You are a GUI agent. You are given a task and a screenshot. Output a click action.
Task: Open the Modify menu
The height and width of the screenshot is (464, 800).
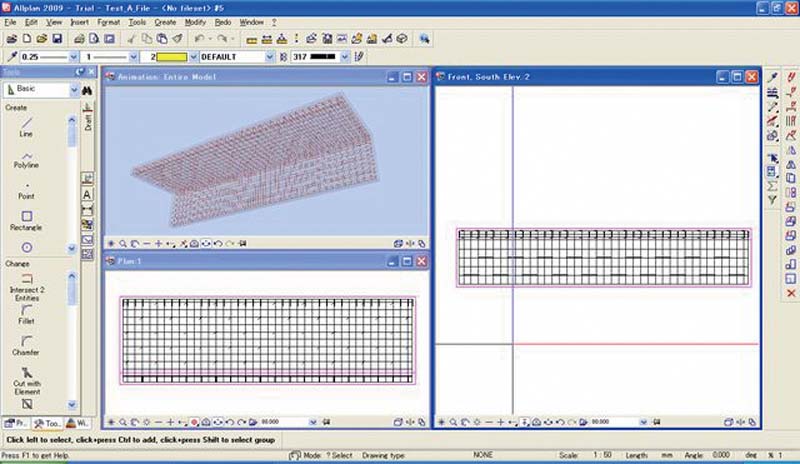195,21
